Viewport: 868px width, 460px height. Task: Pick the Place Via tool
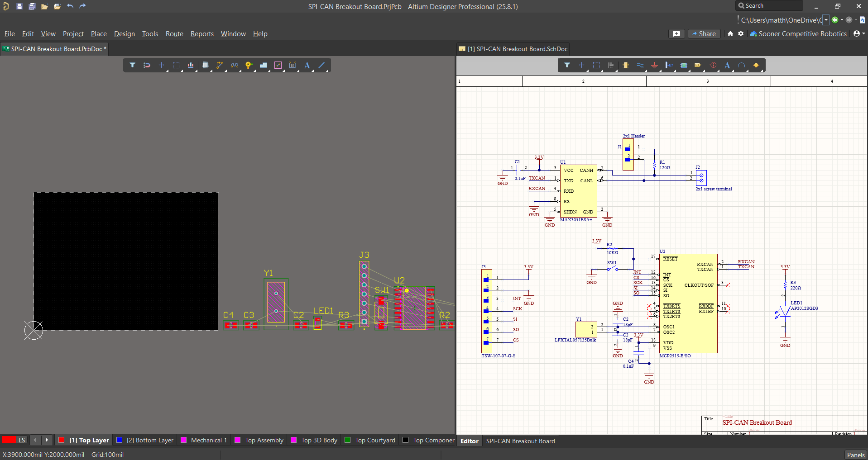coord(249,65)
